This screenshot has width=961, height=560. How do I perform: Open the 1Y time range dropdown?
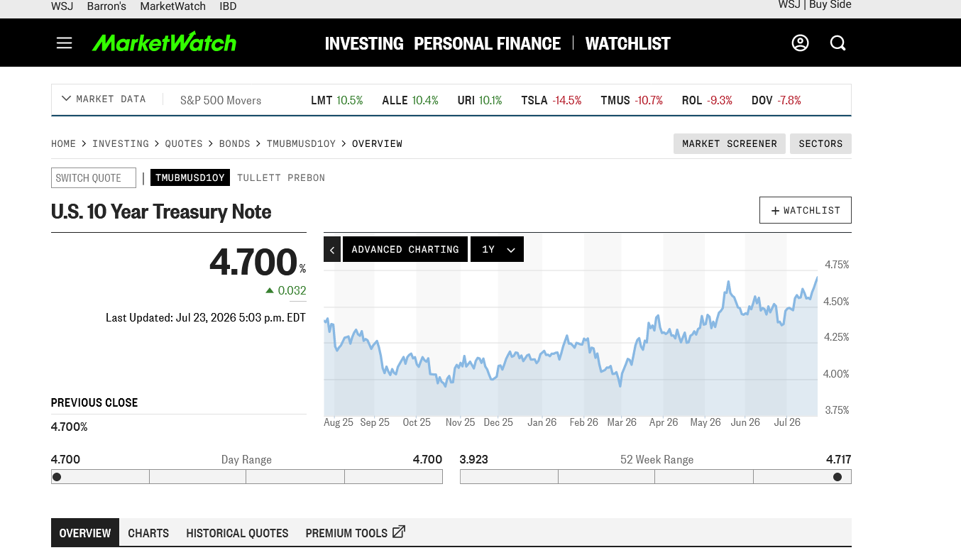[x=497, y=249]
